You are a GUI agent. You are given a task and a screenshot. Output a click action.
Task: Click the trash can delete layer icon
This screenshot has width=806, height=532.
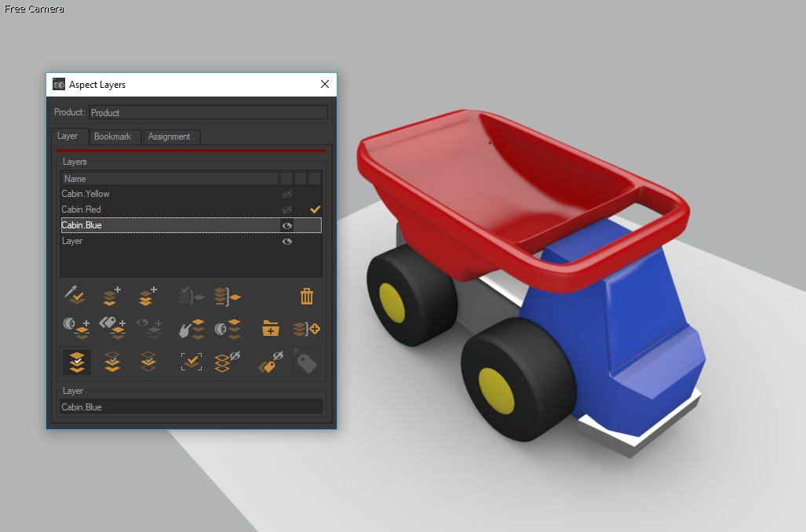click(307, 297)
